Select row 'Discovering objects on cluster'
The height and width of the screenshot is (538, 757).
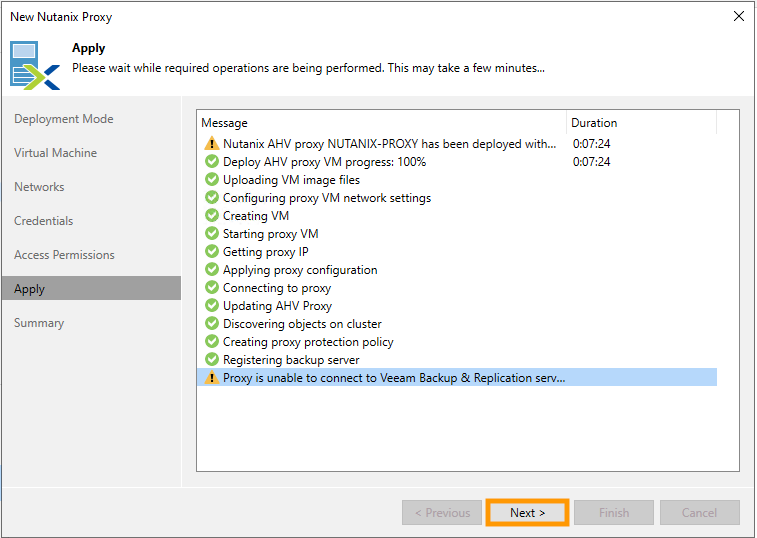(x=457, y=324)
